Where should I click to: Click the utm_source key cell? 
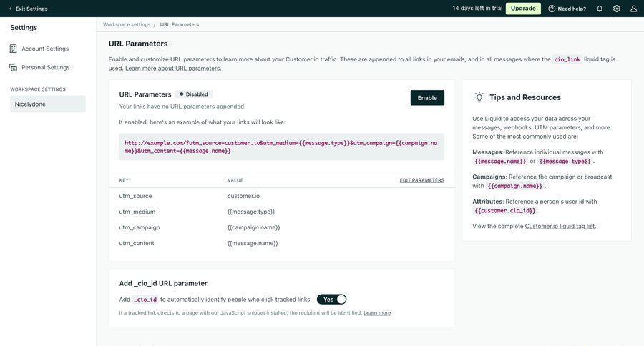pos(135,196)
